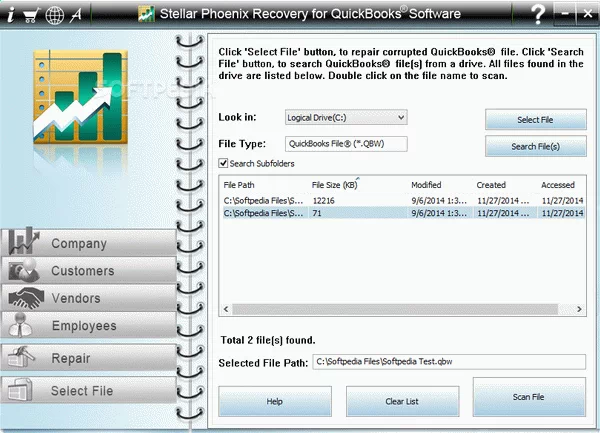Click the Vendors handshake icon

[22, 297]
